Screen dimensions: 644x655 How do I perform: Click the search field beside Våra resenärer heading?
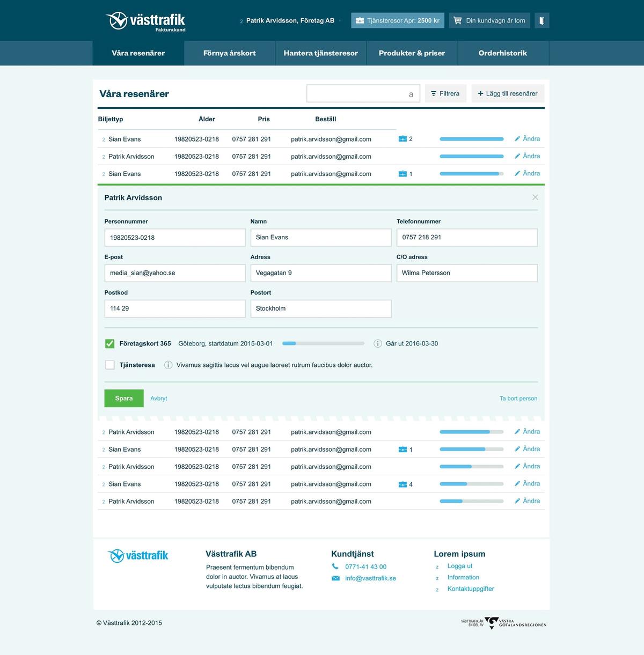[363, 93]
